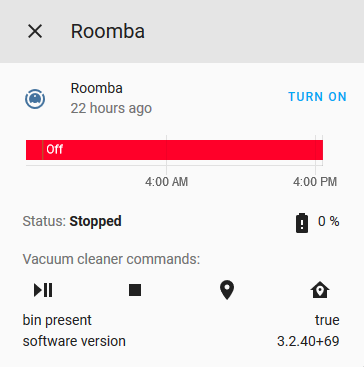
Task: Click the software version value 3.2.40+69
Action: [308, 341]
